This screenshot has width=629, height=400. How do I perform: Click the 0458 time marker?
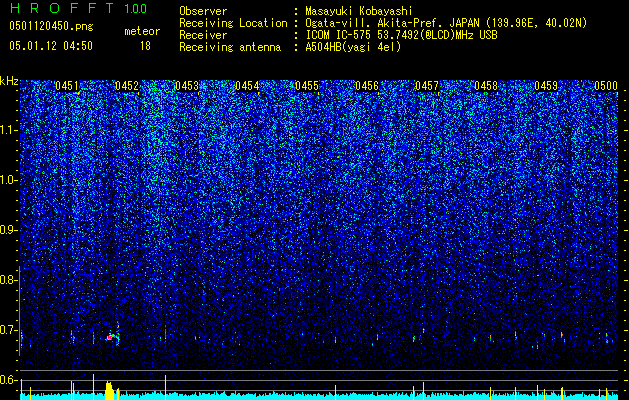pyautogui.click(x=486, y=86)
